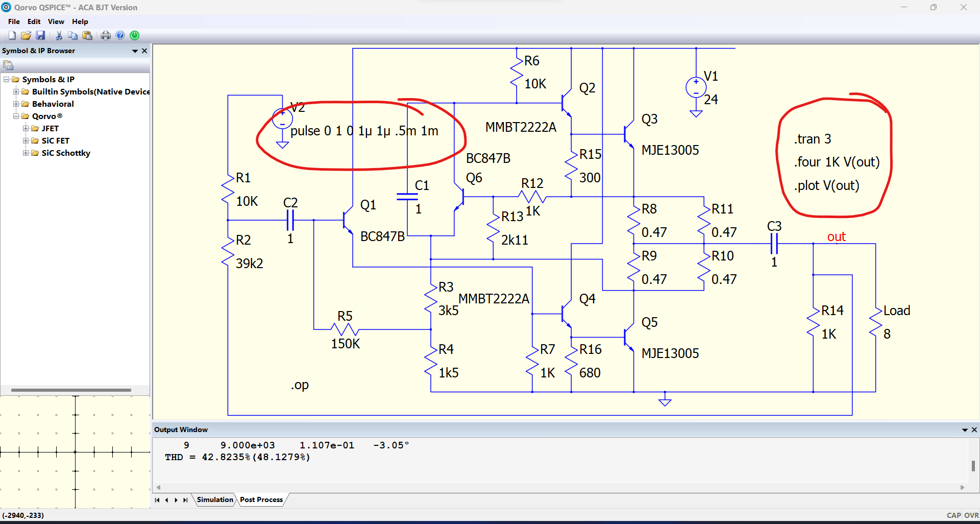
Task: Select the .plot V(out) directive
Action: point(826,185)
